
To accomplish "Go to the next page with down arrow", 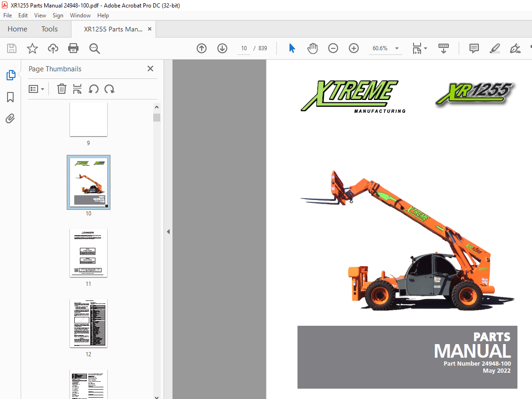I will (222, 48).
